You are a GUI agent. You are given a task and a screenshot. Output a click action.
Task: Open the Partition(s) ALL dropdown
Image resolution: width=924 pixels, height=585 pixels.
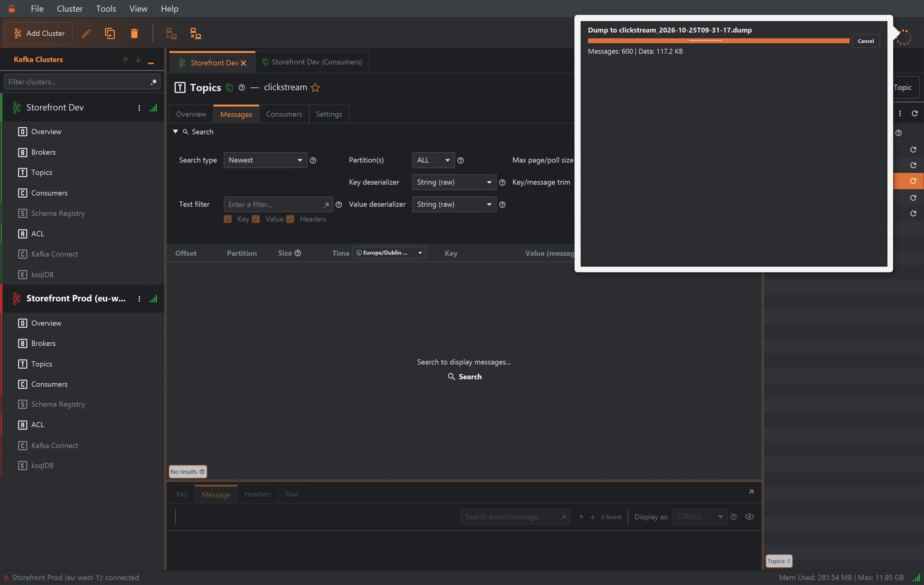pos(433,160)
